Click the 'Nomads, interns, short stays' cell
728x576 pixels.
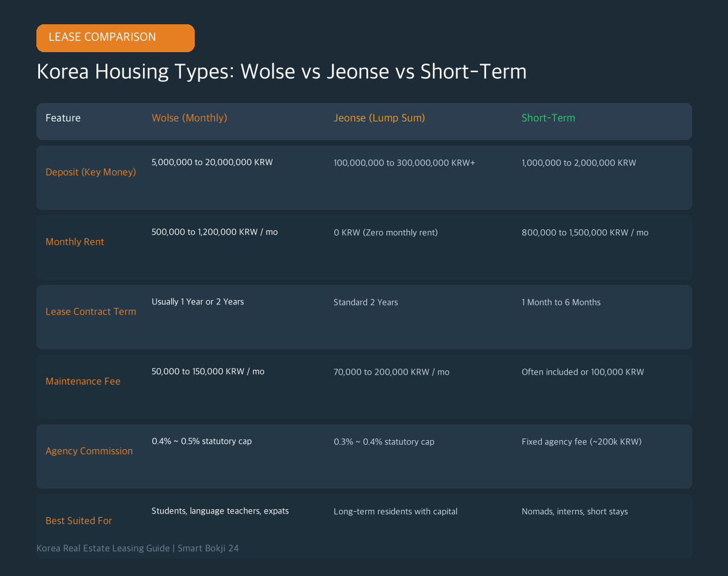point(575,512)
